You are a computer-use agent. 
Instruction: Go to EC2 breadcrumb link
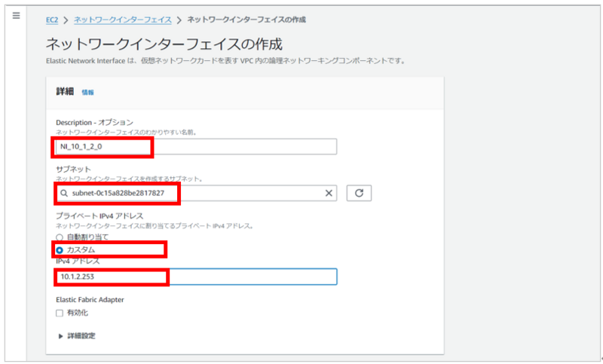click(x=52, y=20)
